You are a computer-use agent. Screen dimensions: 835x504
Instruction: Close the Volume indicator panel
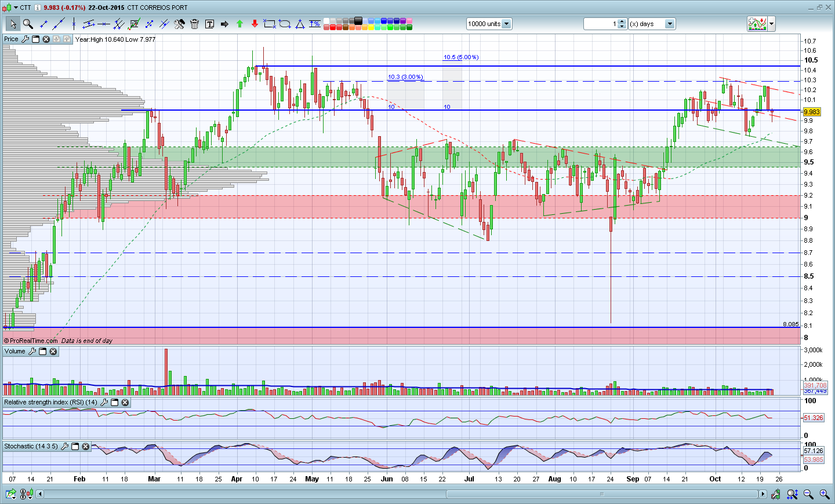click(x=53, y=352)
